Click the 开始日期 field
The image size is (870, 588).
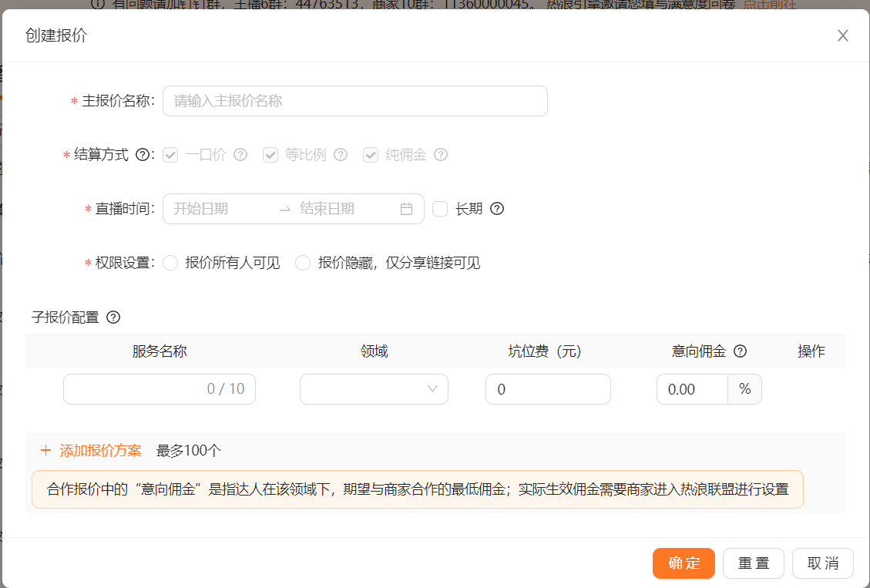coord(222,209)
